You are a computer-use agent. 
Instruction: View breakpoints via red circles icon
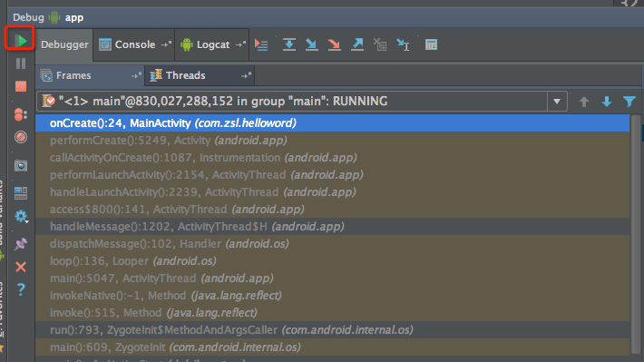pos(21,114)
